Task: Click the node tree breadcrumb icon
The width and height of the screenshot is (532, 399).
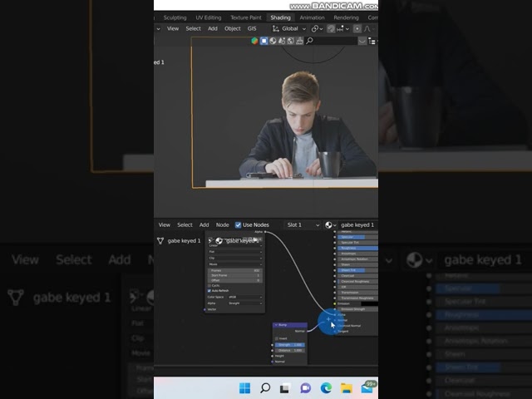Action: click(x=160, y=241)
